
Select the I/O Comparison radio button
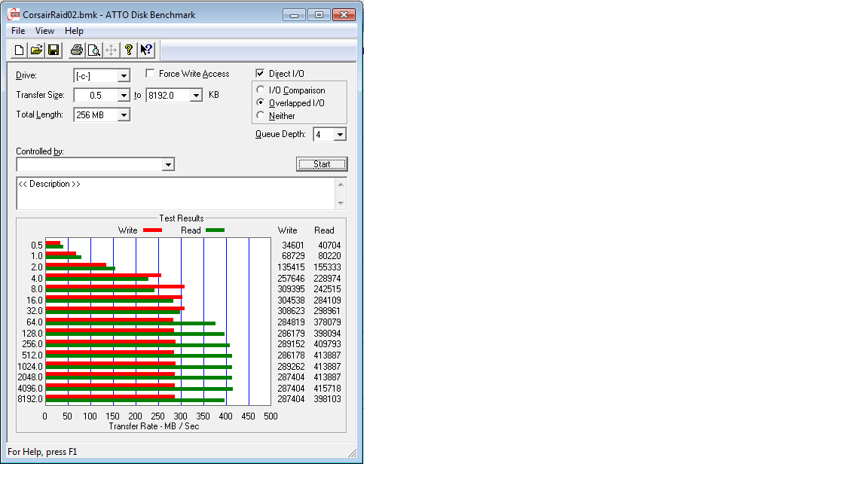click(260, 90)
